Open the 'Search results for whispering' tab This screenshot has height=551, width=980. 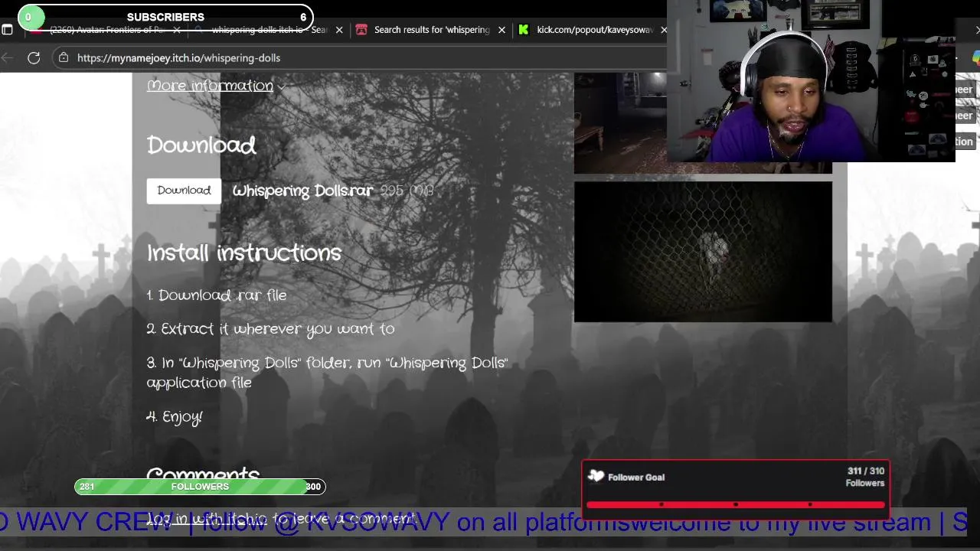pos(432,30)
